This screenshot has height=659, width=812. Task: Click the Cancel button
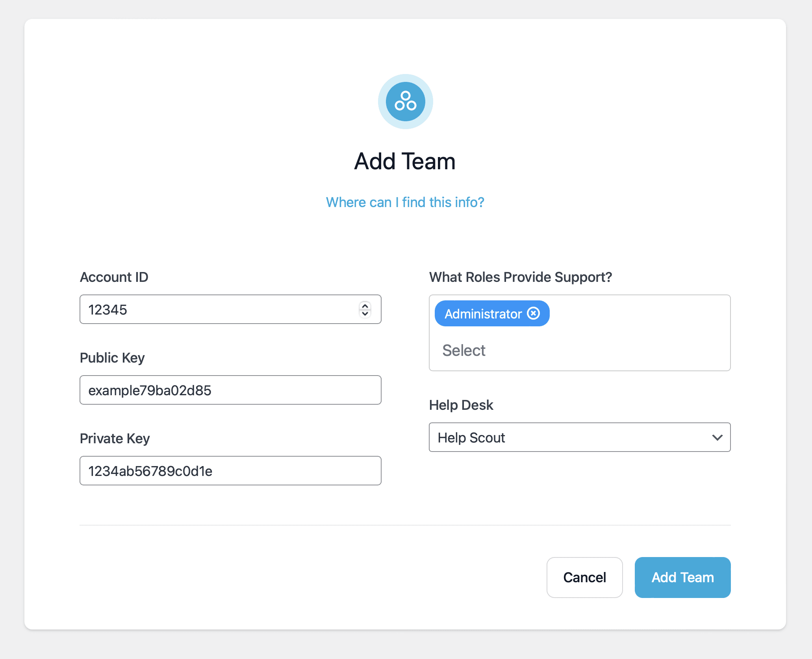[x=584, y=577]
